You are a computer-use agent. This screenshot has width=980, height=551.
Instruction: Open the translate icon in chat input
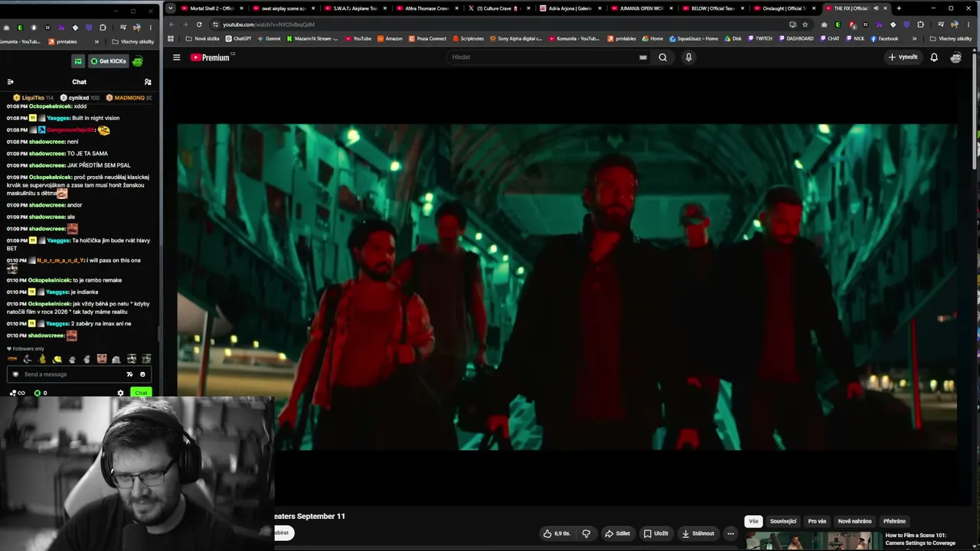[x=129, y=374]
